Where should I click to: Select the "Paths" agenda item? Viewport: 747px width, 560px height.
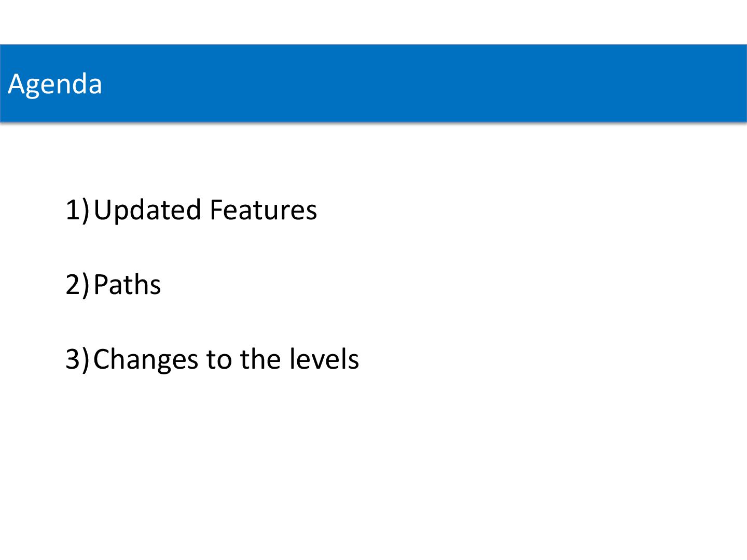128,285
